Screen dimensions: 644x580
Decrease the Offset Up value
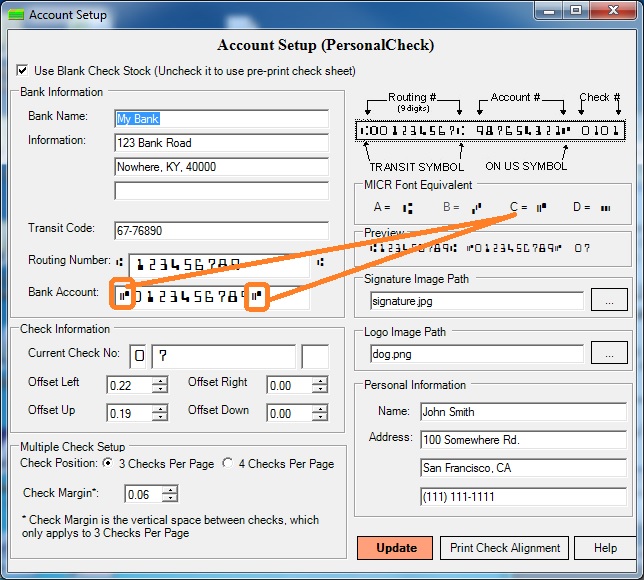(x=160, y=417)
